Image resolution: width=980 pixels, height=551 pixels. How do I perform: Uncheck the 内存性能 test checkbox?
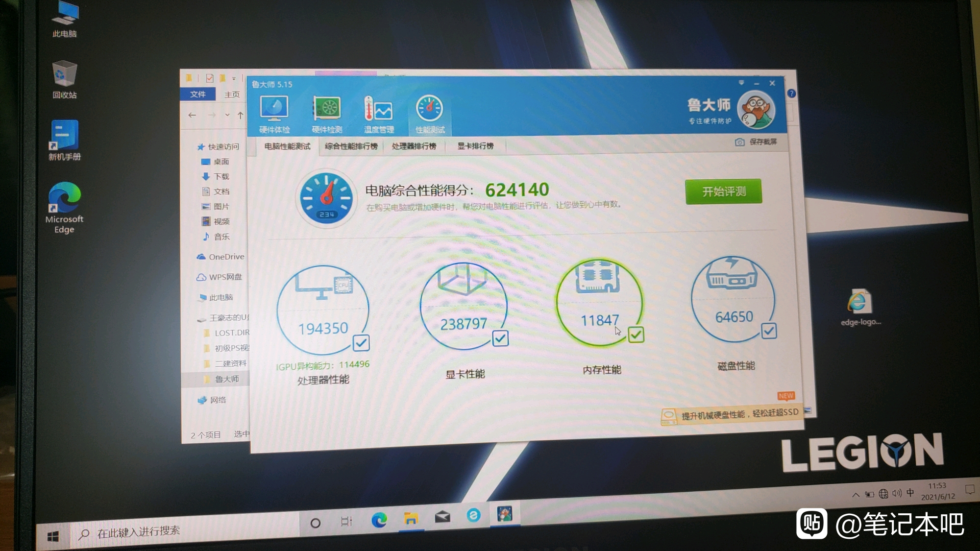click(636, 335)
